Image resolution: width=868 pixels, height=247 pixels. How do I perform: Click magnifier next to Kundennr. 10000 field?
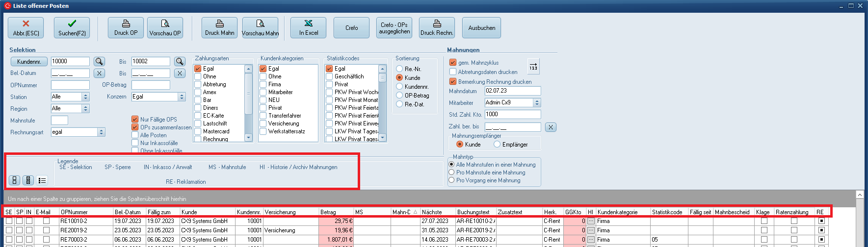[x=100, y=61]
